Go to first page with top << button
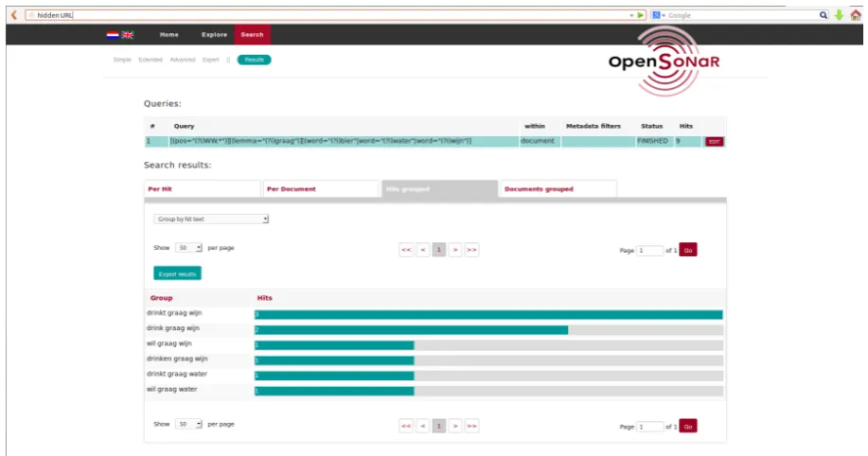Screen dimensions: 868x456 pos(406,250)
